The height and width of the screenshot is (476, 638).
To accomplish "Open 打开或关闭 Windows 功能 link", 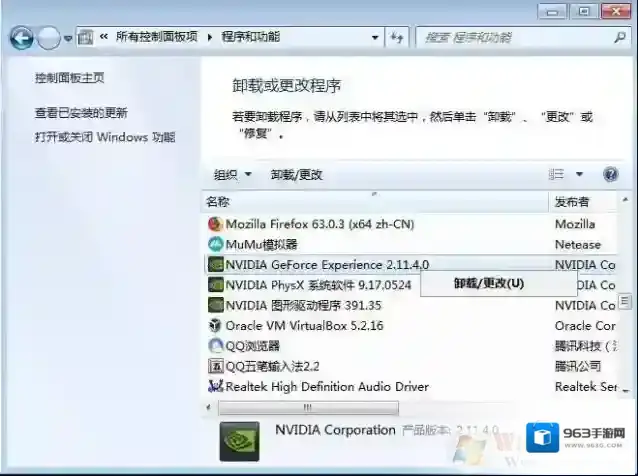I will (x=105, y=137).
